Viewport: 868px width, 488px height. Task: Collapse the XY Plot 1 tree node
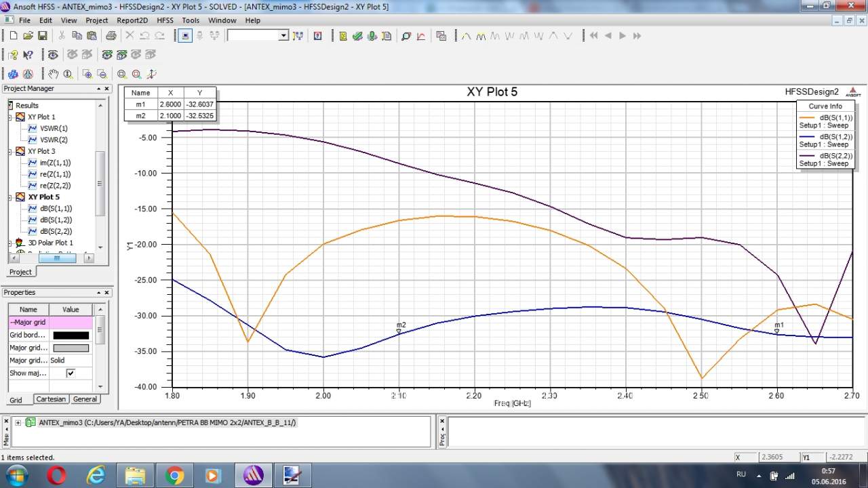coord(10,117)
